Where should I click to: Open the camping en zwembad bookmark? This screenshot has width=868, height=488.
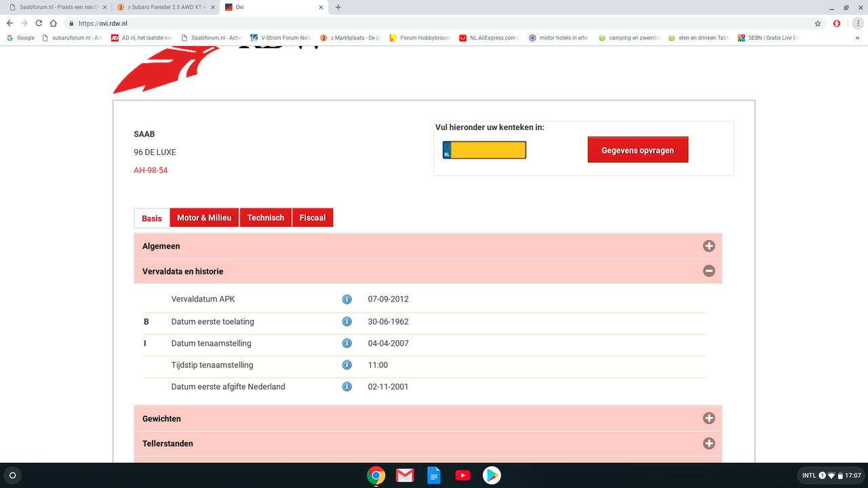629,38
